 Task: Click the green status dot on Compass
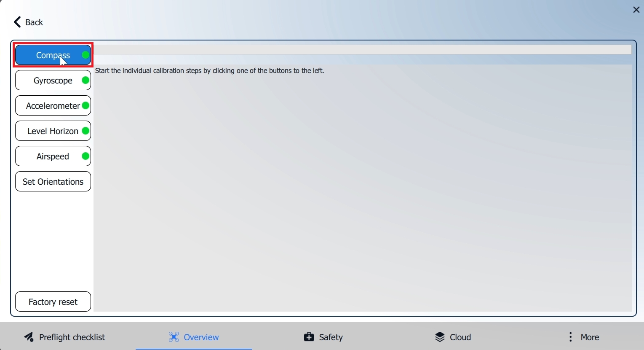point(86,55)
